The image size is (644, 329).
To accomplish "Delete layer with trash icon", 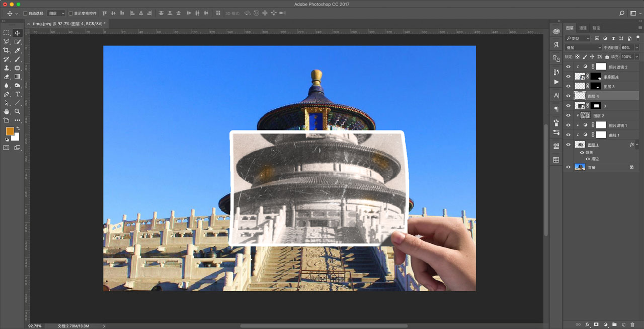I will tap(632, 324).
